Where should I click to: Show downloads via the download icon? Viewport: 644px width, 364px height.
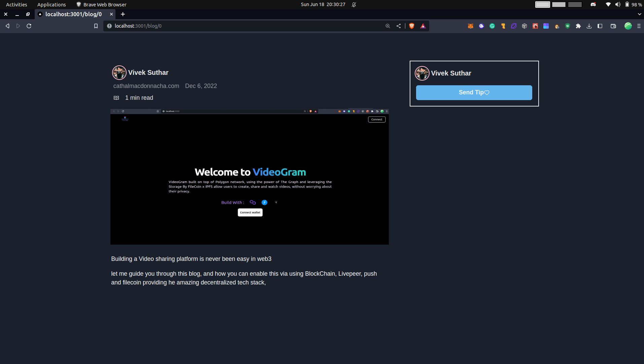[x=589, y=26]
